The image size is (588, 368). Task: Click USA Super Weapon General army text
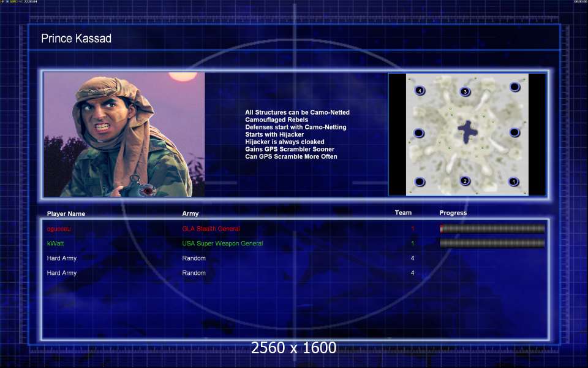pyautogui.click(x=222, y=243)
